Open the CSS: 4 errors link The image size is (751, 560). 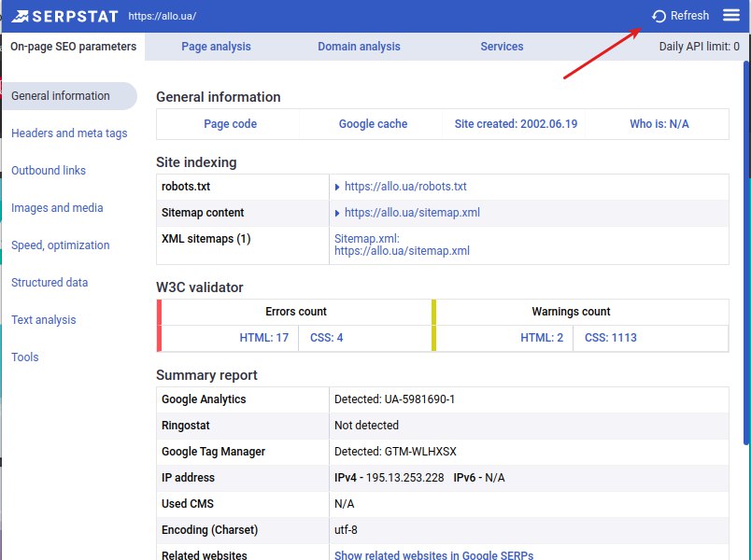click(326, 338)
